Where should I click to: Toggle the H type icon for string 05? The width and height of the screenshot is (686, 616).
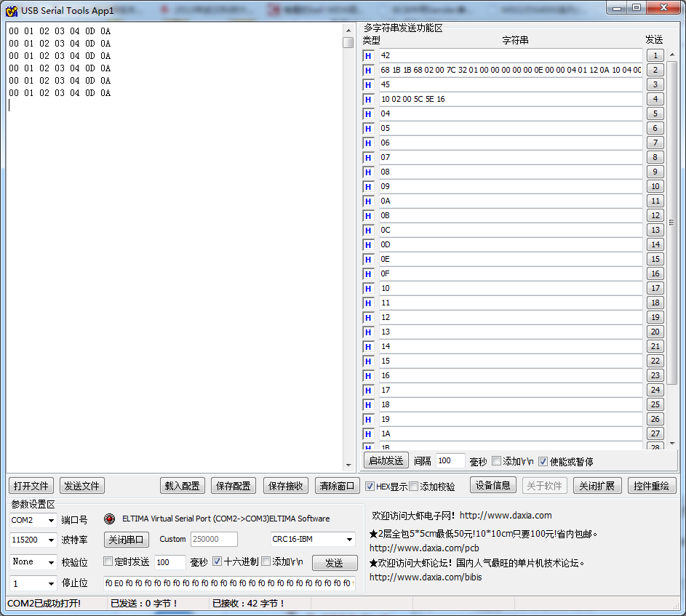tap(368, 128)
